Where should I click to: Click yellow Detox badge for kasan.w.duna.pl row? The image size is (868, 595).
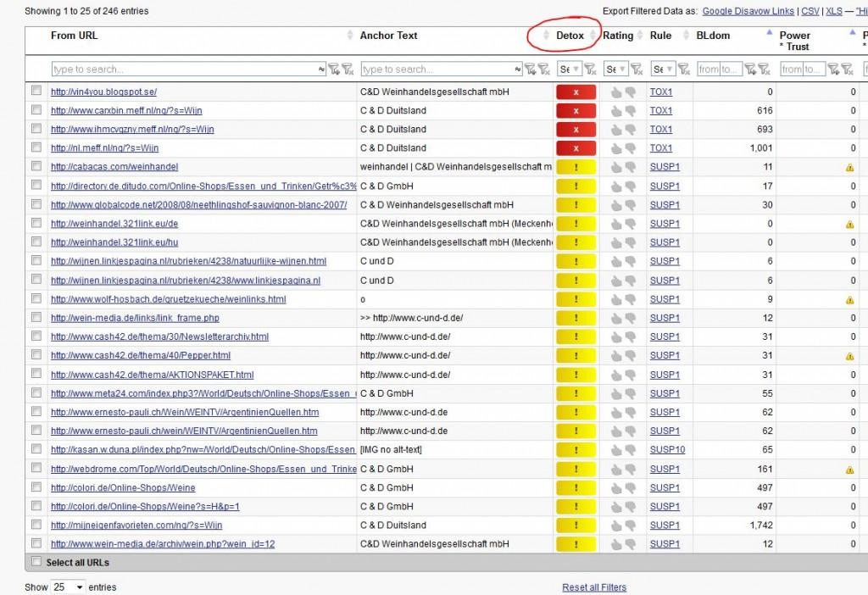[x=576, y=451]
